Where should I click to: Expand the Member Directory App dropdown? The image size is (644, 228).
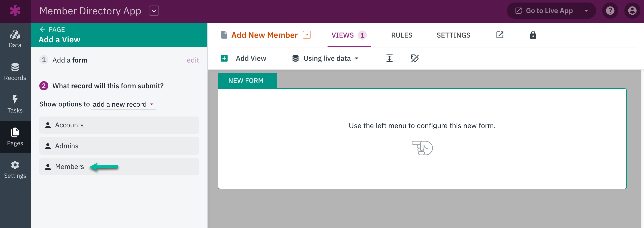(154, 11)
